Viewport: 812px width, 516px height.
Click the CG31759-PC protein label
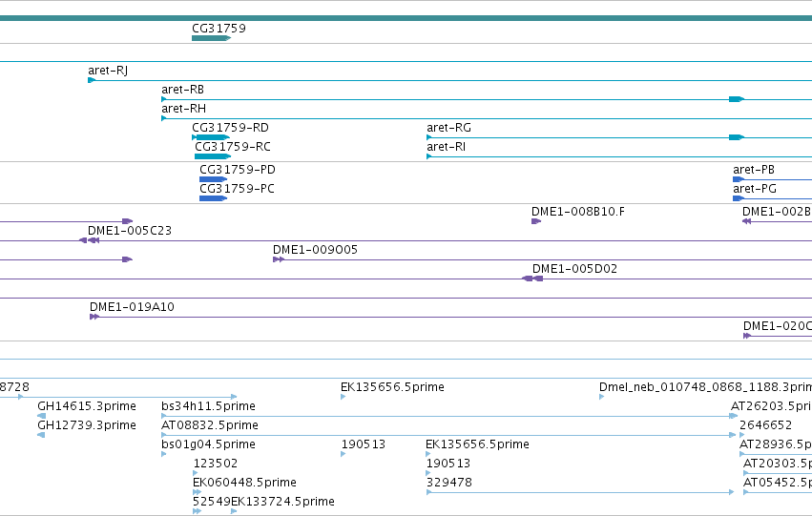click(x=237, y=189)
